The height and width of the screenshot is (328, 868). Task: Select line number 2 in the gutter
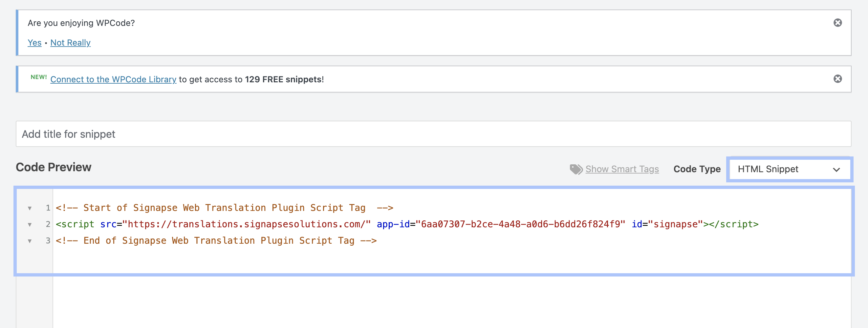pos(48,224)
